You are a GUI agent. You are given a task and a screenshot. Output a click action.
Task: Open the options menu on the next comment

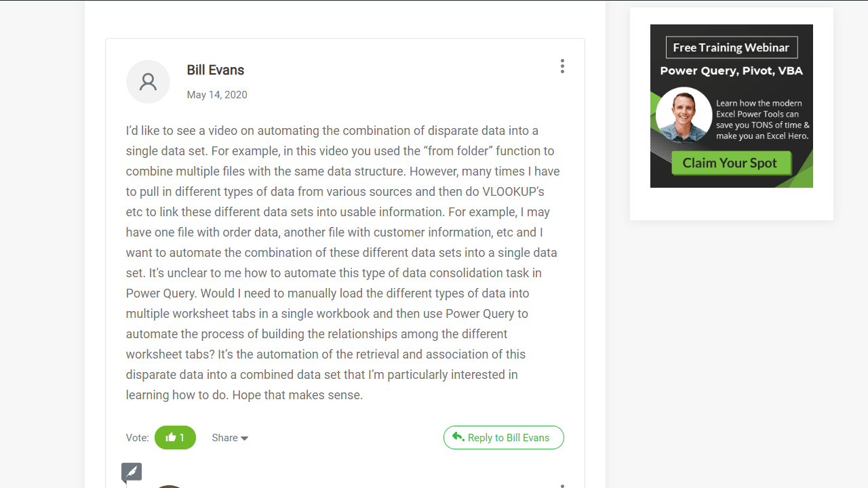click(x=562, y=485)
